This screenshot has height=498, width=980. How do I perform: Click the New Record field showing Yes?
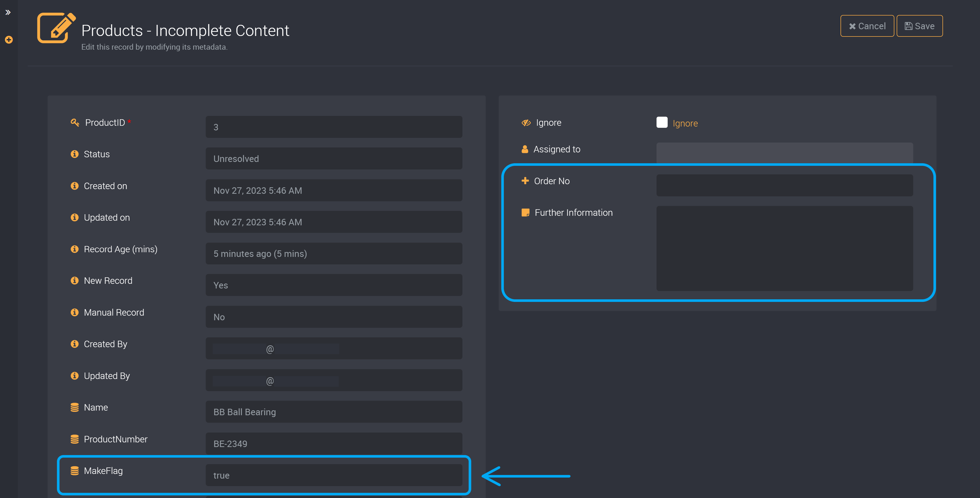coord(334,285)
